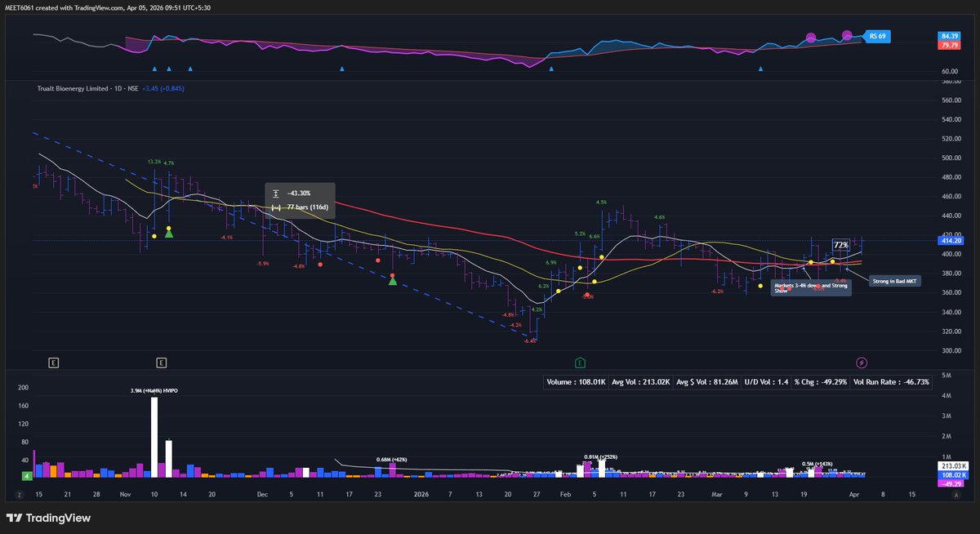Click the green triangle marker under 4.7% bar
Image resolution: width=980 pixels, height=534 pixels.
[169, 234]
